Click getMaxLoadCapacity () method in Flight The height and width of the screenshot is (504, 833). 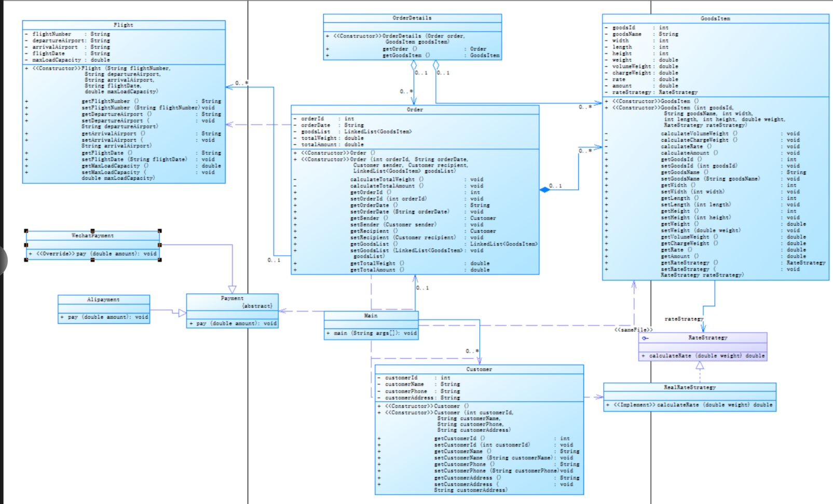115,166
